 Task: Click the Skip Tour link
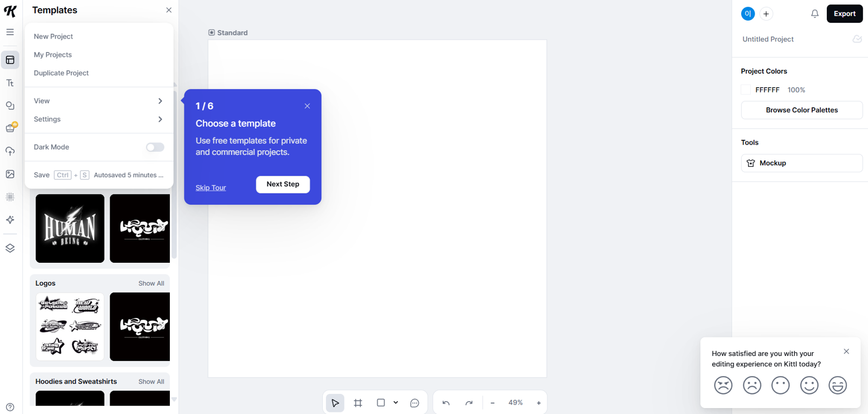pyautogui.click(x=210, y=187)
